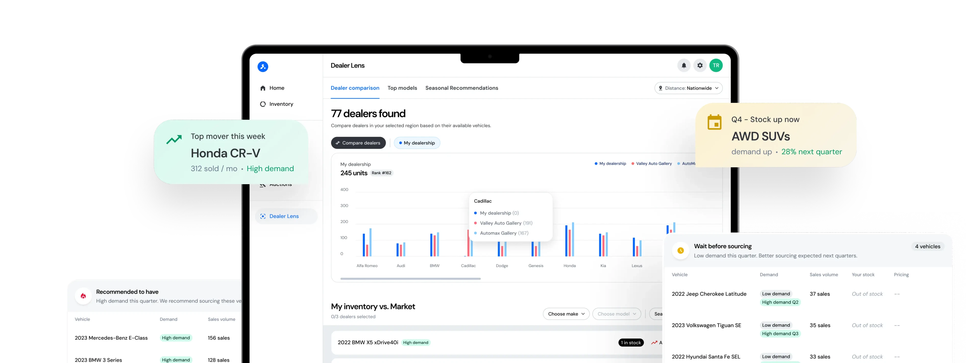Open the settings gear
This screenshot has height=363, width=980.
pyautogui.click(x=700, y=65)
